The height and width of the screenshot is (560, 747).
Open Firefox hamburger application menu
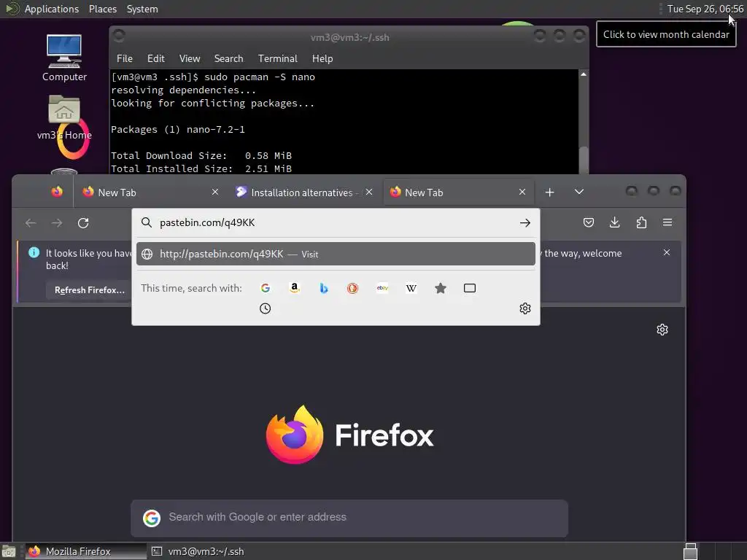667,222
